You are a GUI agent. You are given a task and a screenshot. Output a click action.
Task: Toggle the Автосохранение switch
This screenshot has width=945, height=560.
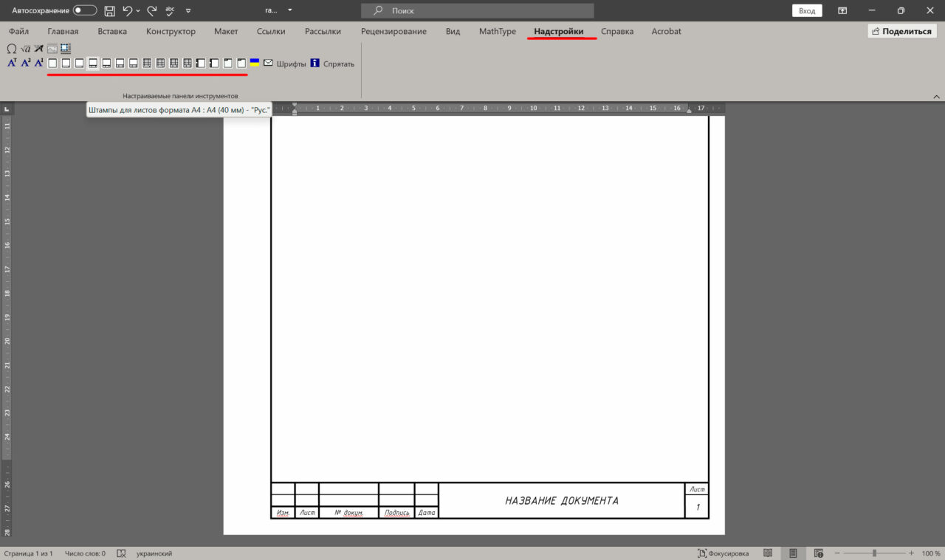[85, 11]
